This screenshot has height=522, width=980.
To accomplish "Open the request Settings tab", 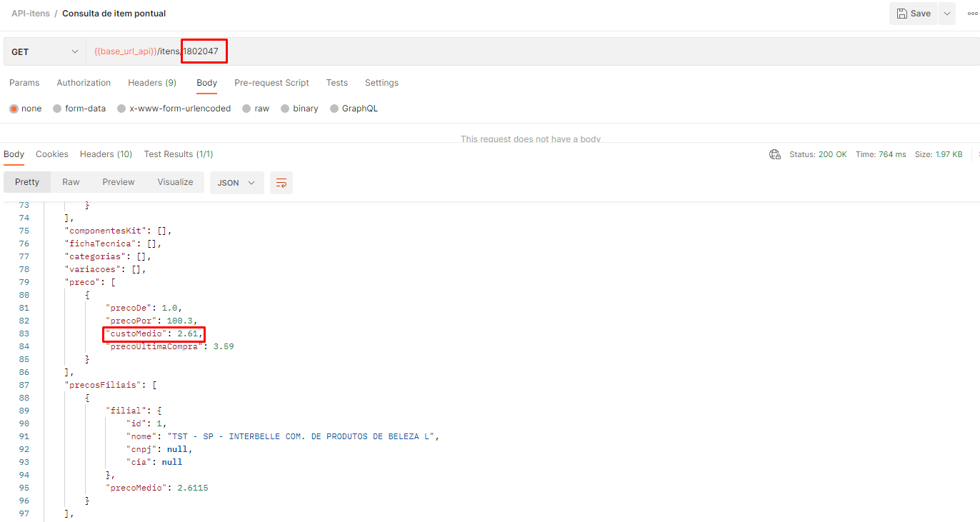I will (x=381, y=83).
